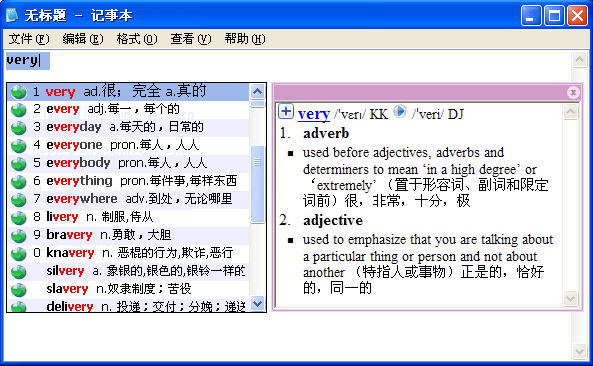The width and height of the screenshot is (593, 366).
Task: Select suggestion 'everyday a.每天的'
Action: point(128,128)
